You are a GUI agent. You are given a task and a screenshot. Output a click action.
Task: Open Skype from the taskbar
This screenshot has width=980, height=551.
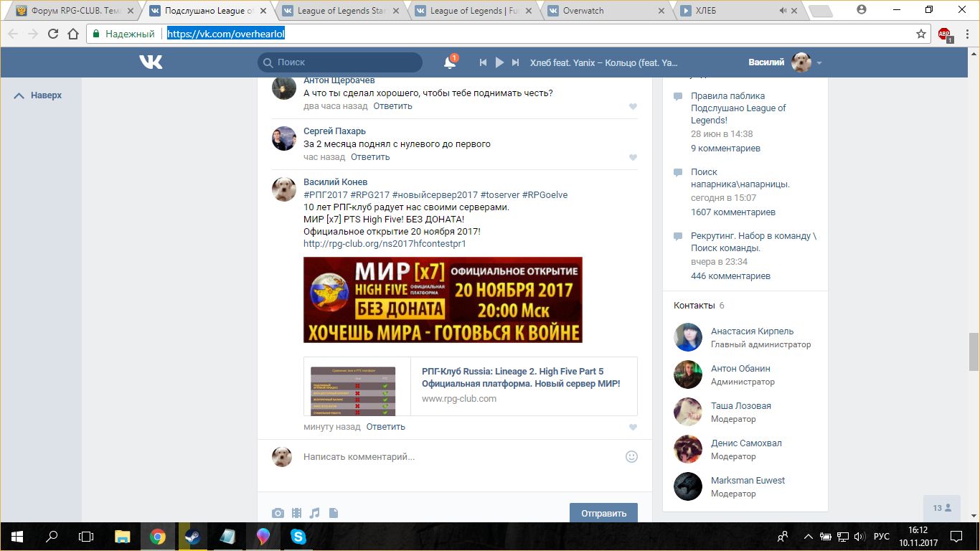(x=298, y=537)
